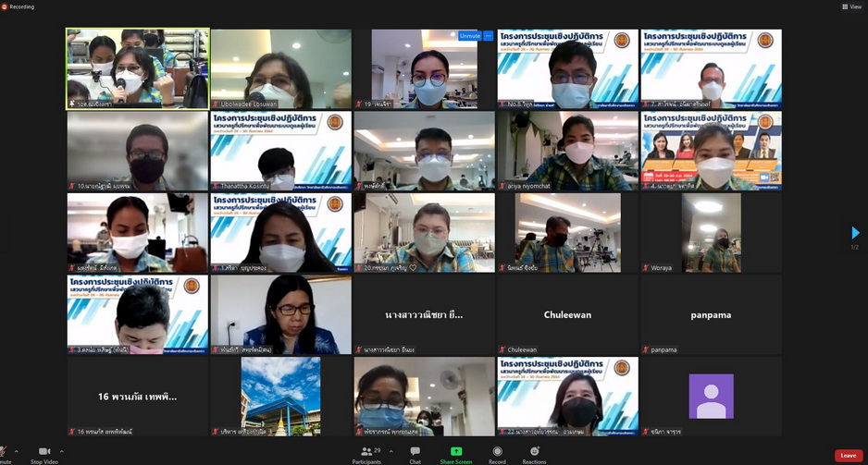This screenshot has height=465, width=868.
Task: Click the blue Unmute button on video tile
Action: coord(470,35)
